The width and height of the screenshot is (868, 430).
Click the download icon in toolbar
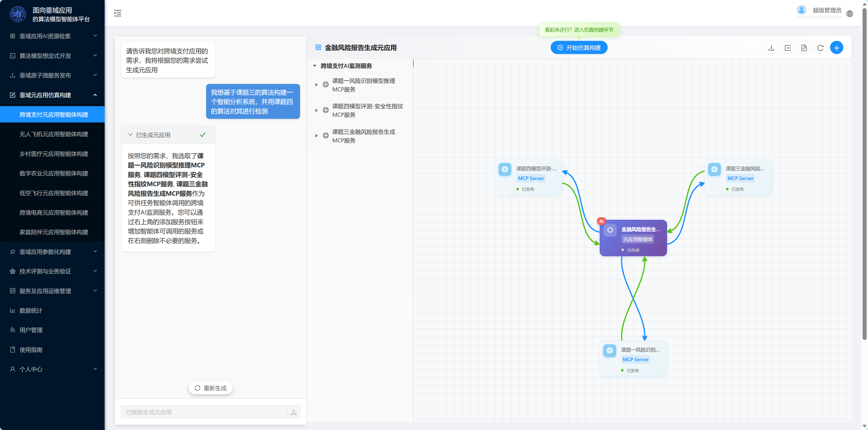tap(771, 48)
